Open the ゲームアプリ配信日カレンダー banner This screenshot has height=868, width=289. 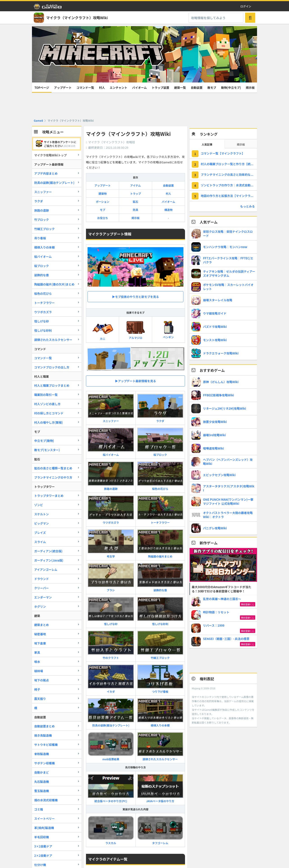pyautogui.click(x=223, y=565)
